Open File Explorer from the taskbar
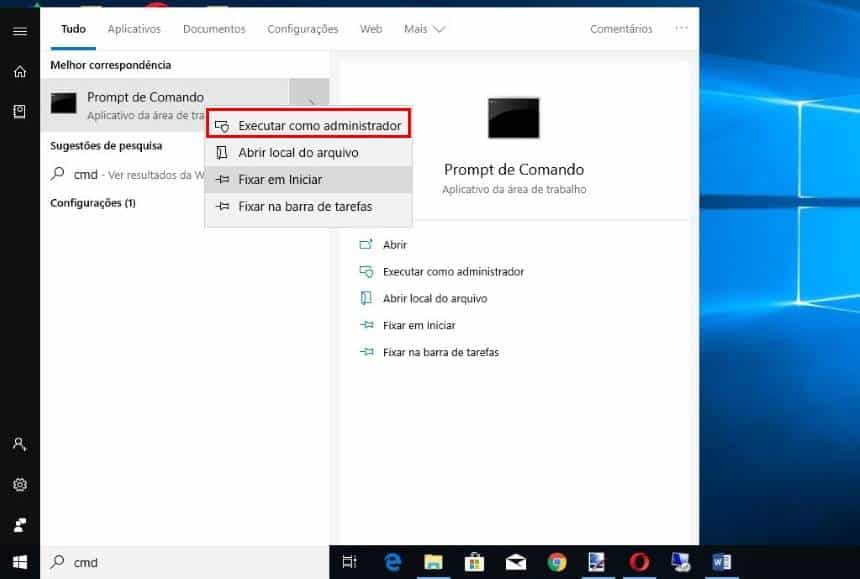 point(433,562)
